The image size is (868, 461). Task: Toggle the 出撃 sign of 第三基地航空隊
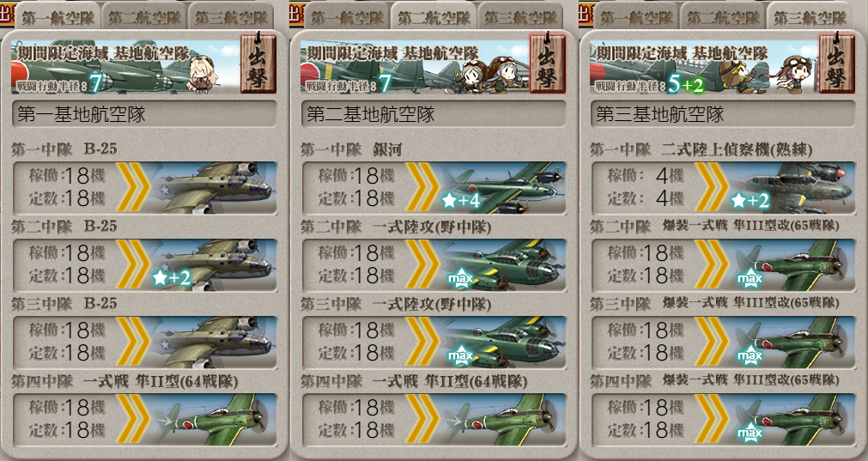tap(837, 63)
